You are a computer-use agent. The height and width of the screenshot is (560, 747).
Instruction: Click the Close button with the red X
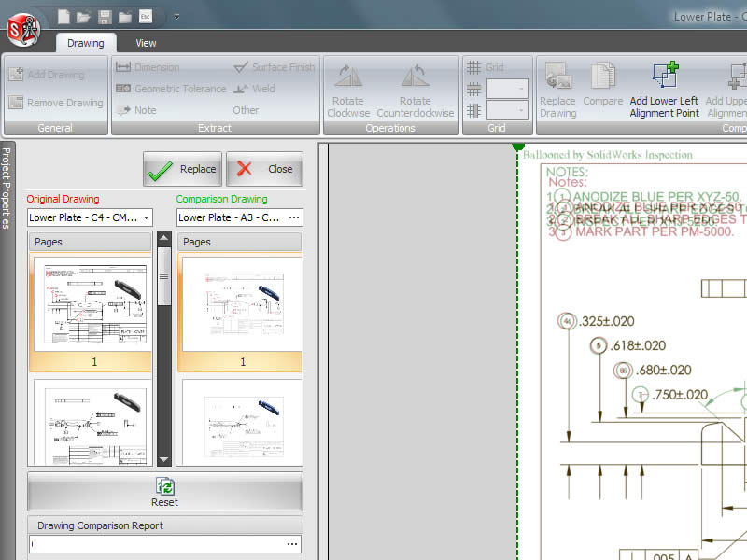pyautogui.click(x=264, y=169)
